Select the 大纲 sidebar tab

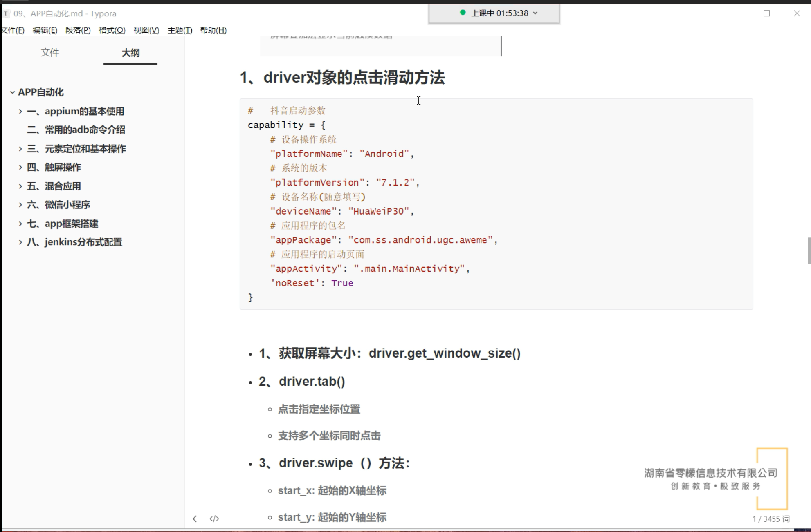tap(130, 52)
